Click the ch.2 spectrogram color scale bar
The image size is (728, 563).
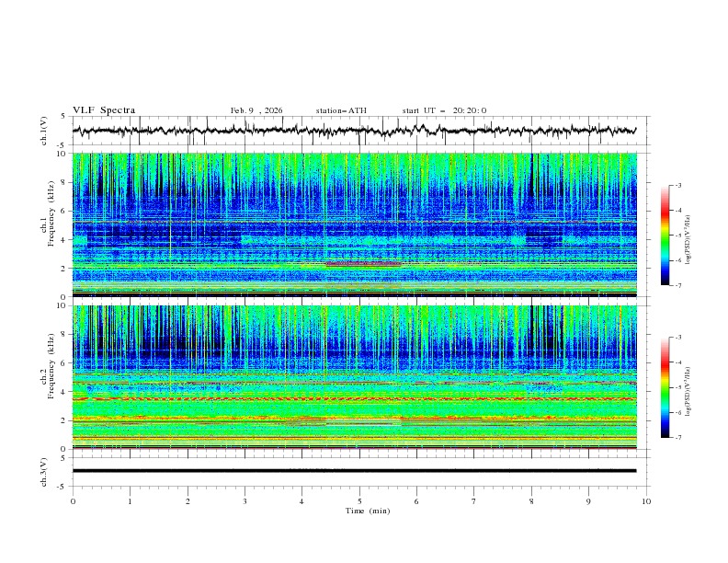point(665,387)
